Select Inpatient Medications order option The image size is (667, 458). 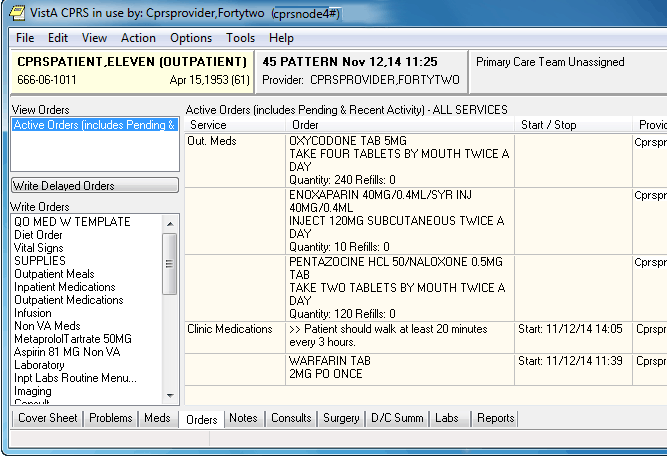(x=65, y=287)
